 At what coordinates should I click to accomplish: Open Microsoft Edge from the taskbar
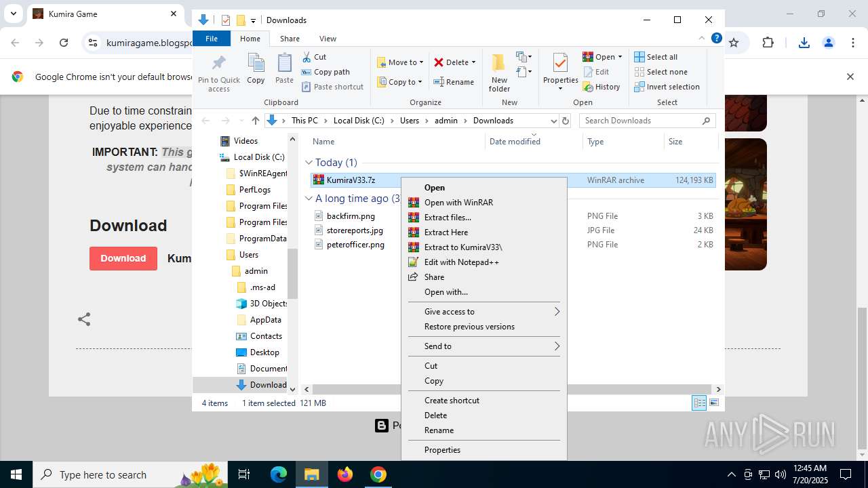[279, 474]
